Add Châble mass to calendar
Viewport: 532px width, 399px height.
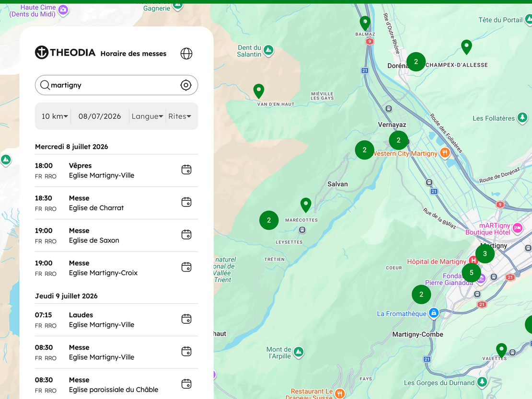(x=186, y=384)
